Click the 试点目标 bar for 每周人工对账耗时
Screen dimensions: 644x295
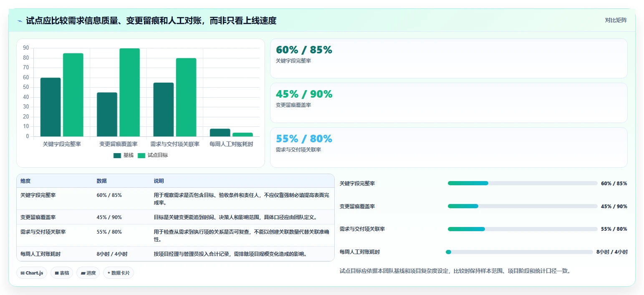(242, 134)
